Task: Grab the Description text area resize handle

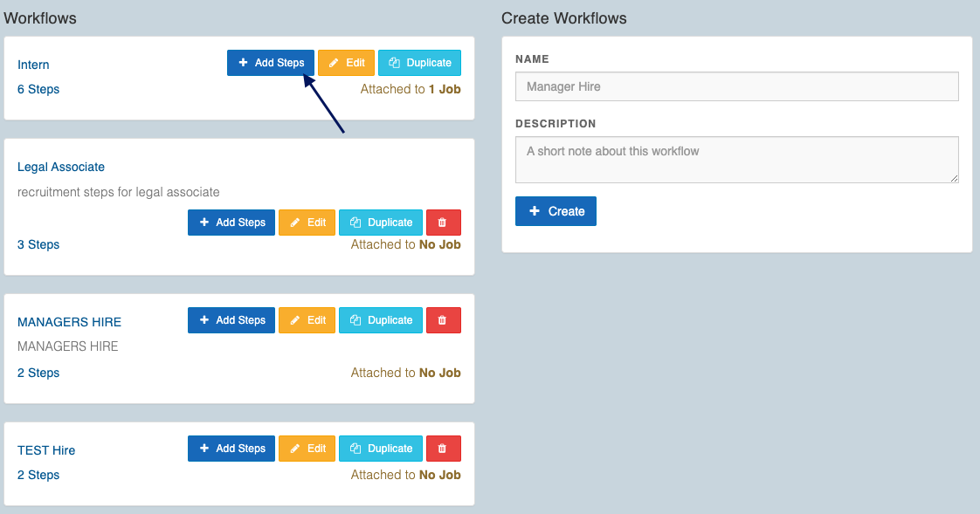Action: pyautogui.click(x=954, y=179)
